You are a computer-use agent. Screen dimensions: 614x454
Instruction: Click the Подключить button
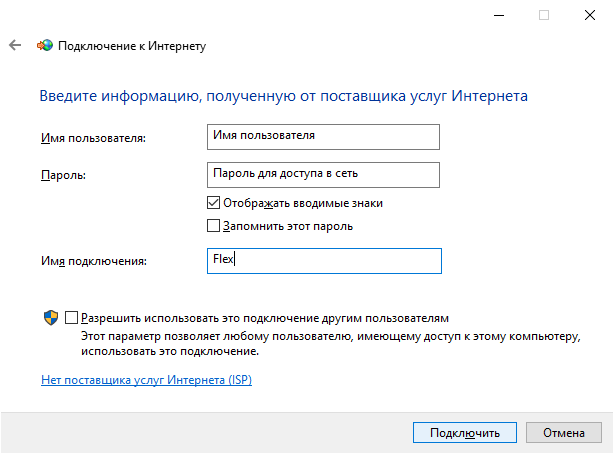pos(465,432)
